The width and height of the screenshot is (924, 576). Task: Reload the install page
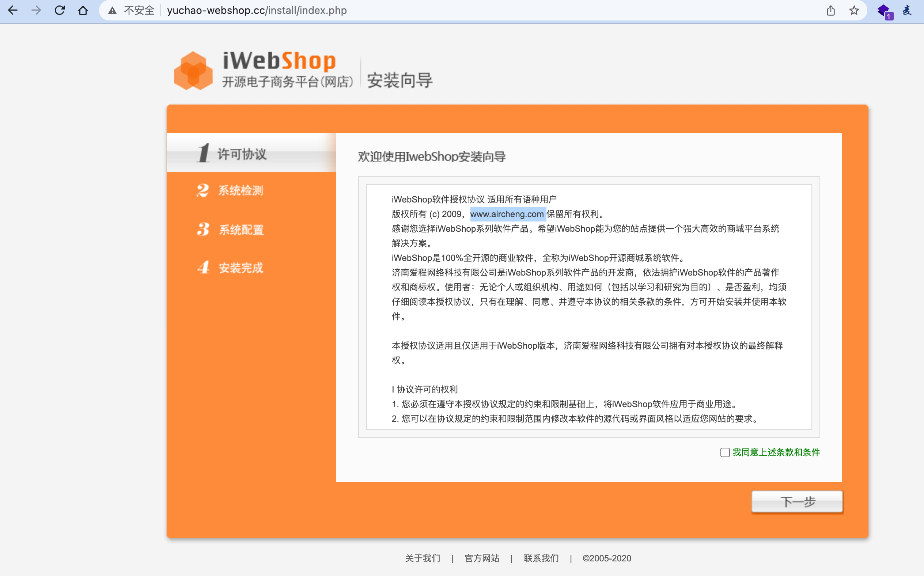coord(60,10)
